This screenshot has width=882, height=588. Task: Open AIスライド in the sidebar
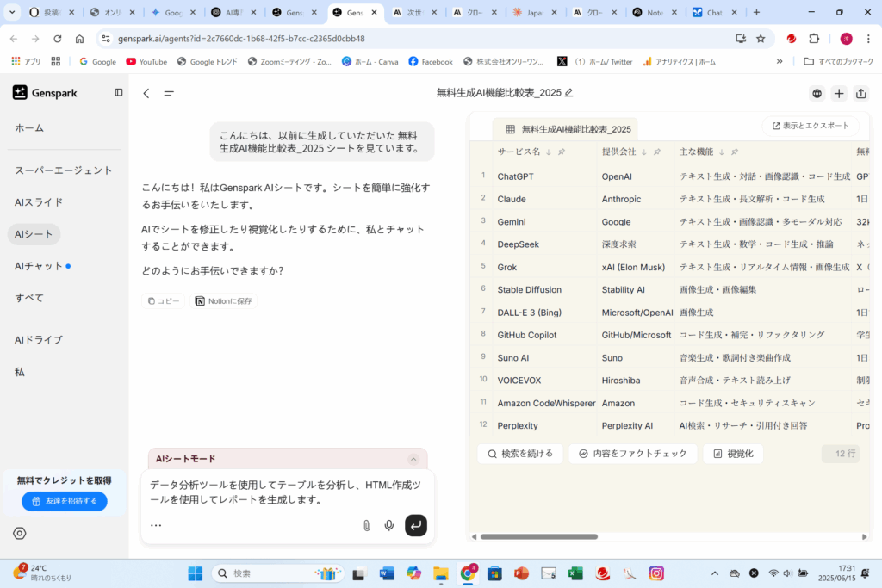[x=39, y=202]
